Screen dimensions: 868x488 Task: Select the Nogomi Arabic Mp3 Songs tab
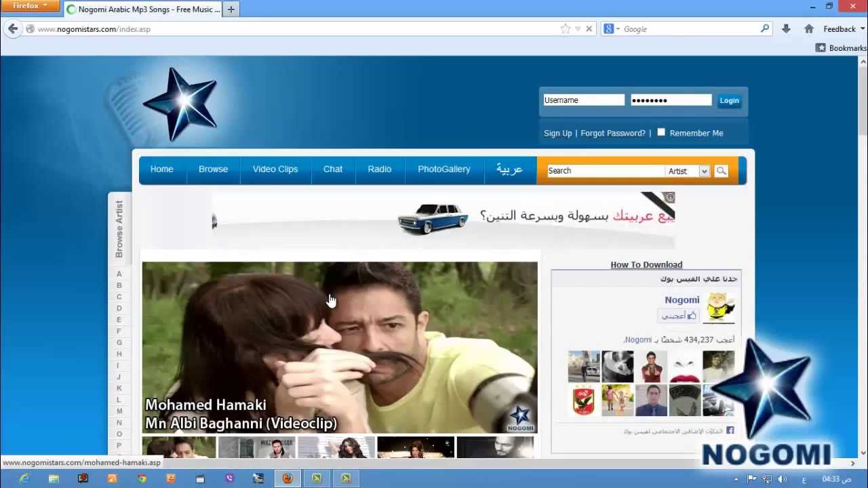point(143,9)
